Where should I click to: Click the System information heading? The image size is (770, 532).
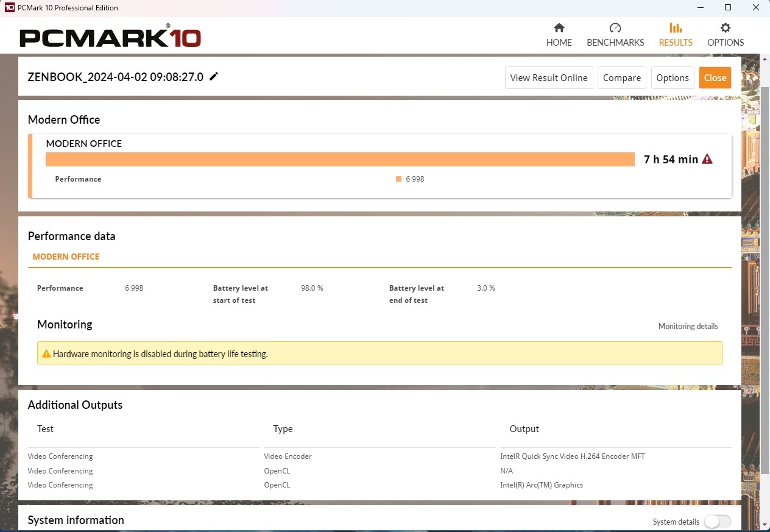click(x=76, y=520)
